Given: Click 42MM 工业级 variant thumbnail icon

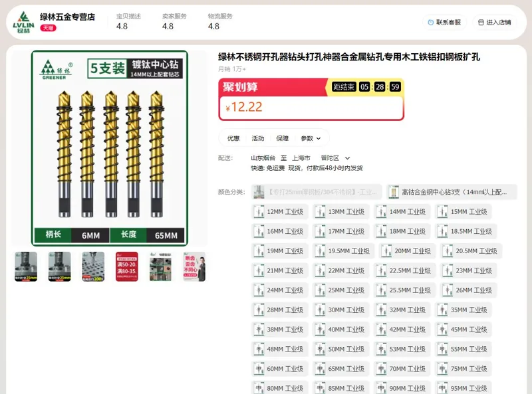Looking at the screenshot, I should [381, 330].
